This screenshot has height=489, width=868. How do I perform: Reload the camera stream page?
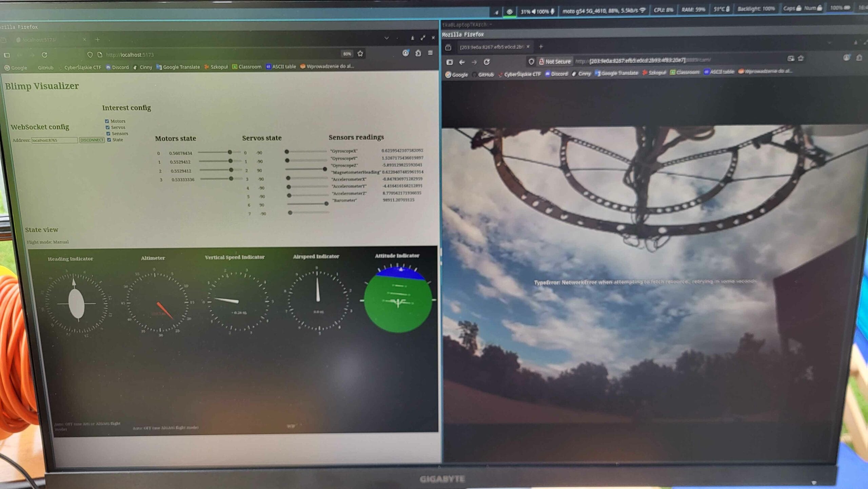[487, 62]
